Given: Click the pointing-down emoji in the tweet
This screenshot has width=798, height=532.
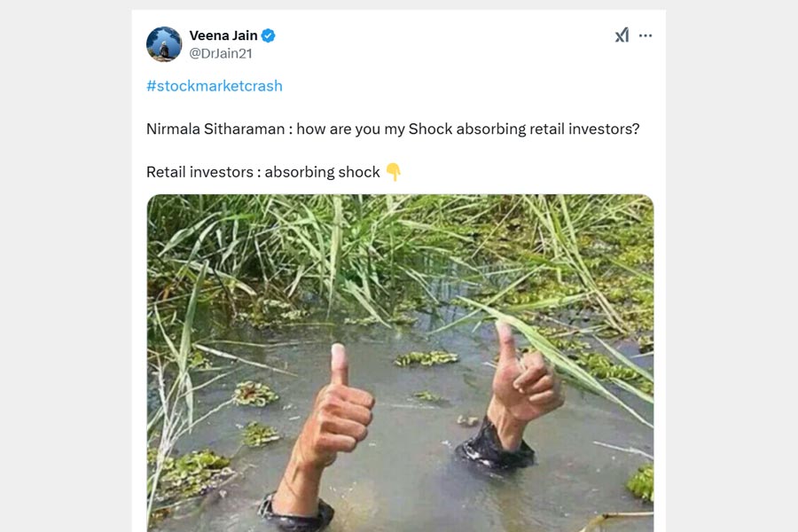Looking at the screenshot, I should point(394,172).
